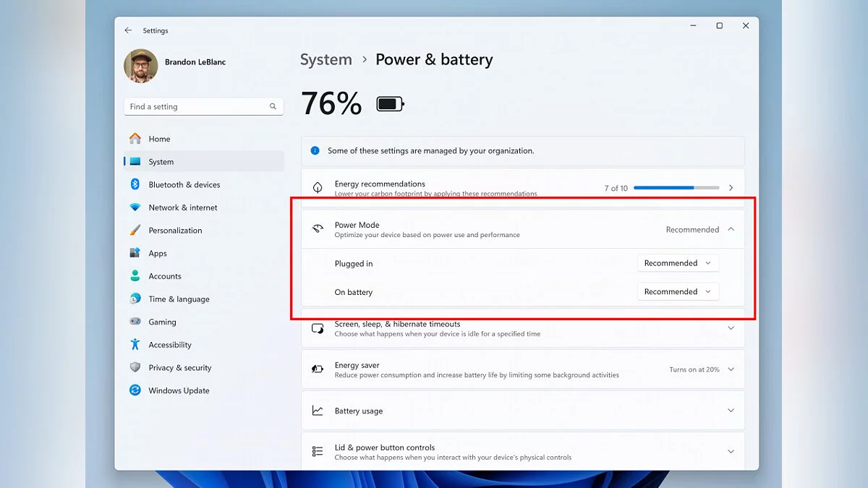The width and height of the screenshot is (868, 488).
Task: Go to Network & internet page
Action: (x=182, y=207)
